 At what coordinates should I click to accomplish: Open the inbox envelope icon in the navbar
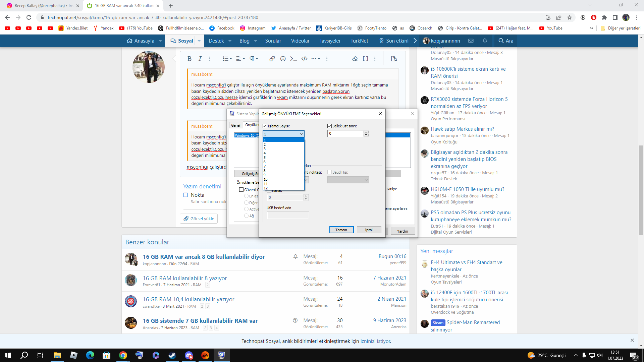pyautogui.click(x=471, y=41)
